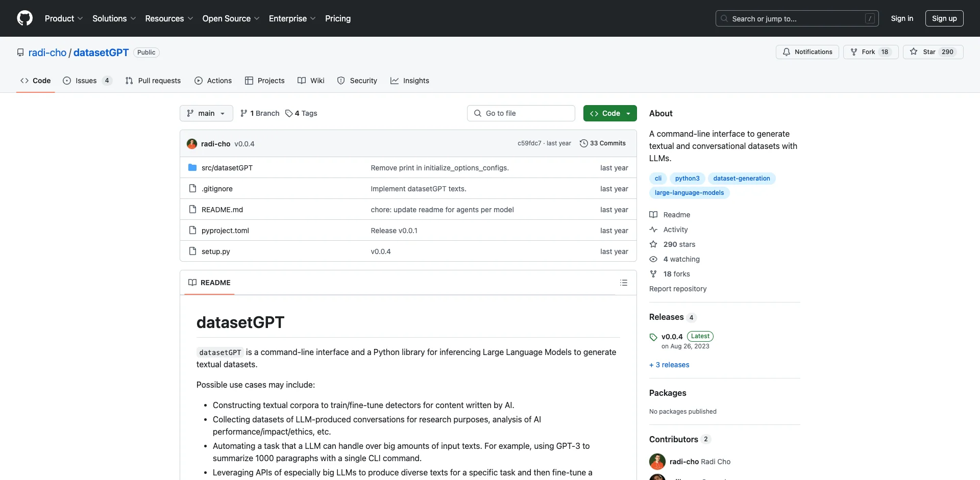Click the star icon beside 290 stars

(653, 244)
